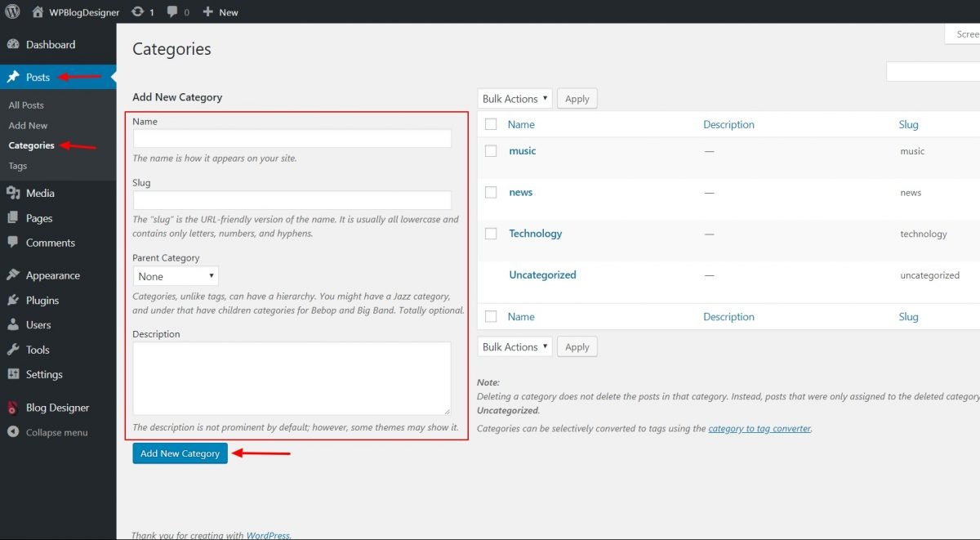Image resolution: width=980 pixels, height=540 pixels.
Task: Open the Parent Category dropdown
Action: pos(176,275)
